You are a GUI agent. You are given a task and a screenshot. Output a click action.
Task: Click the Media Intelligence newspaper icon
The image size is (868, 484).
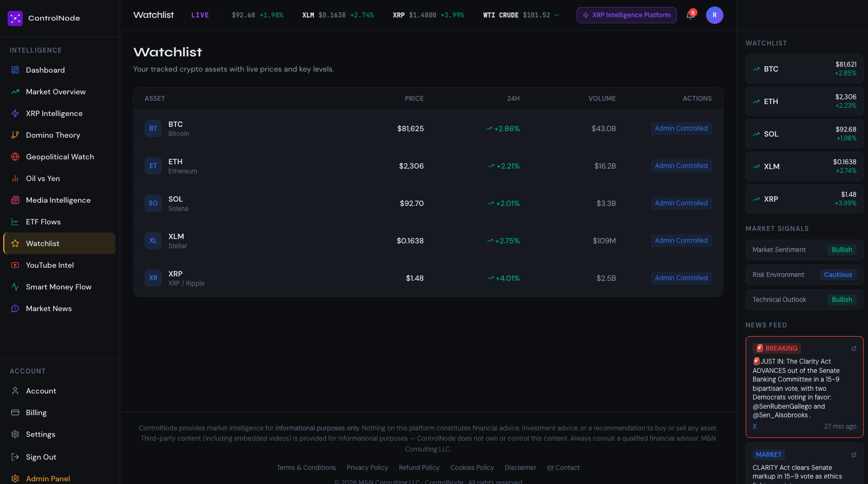(15, 200)
